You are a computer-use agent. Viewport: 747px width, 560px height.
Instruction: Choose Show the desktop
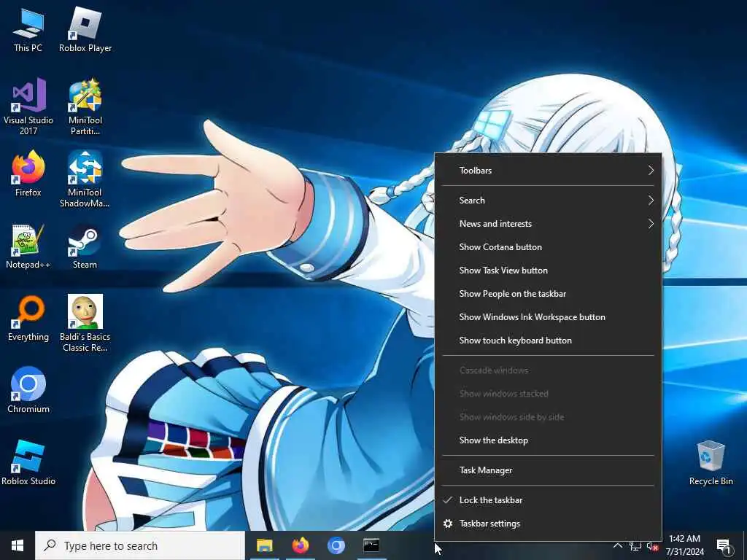pos(549,440)
